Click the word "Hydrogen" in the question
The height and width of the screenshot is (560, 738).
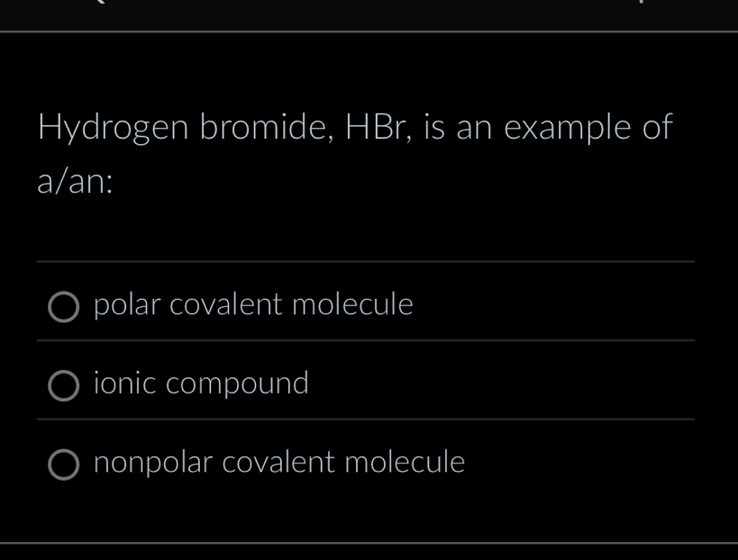click(113, 129)
